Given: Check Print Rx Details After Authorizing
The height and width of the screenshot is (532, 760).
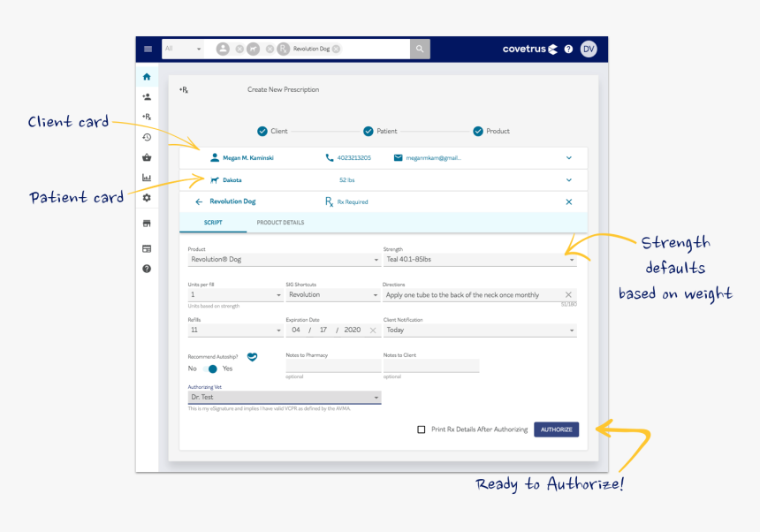Looking at the screenshot, I should [x=422, y=429].
